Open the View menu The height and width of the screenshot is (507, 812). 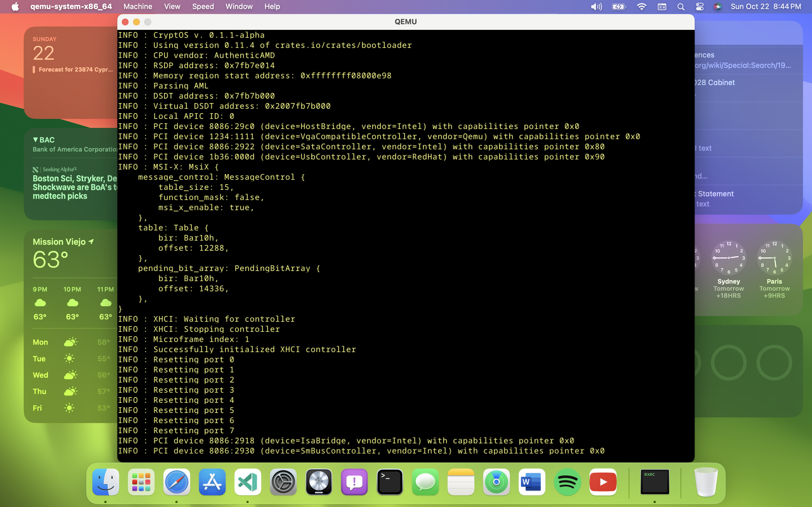(x=172, y=7)
